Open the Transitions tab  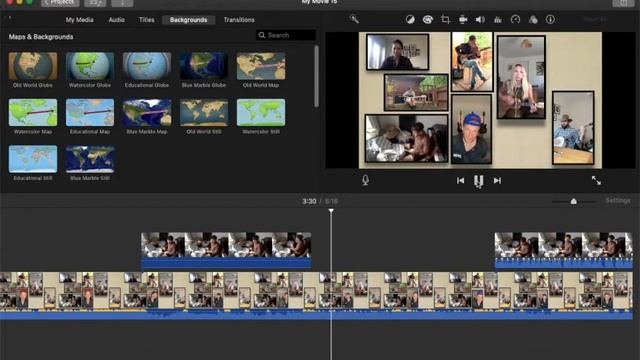tap(239, 20)
